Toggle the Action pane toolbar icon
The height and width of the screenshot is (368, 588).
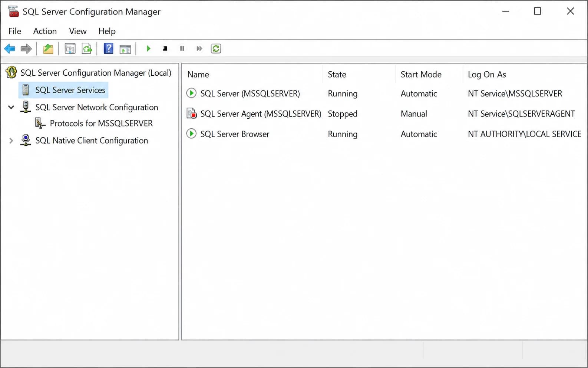(125, 49)
